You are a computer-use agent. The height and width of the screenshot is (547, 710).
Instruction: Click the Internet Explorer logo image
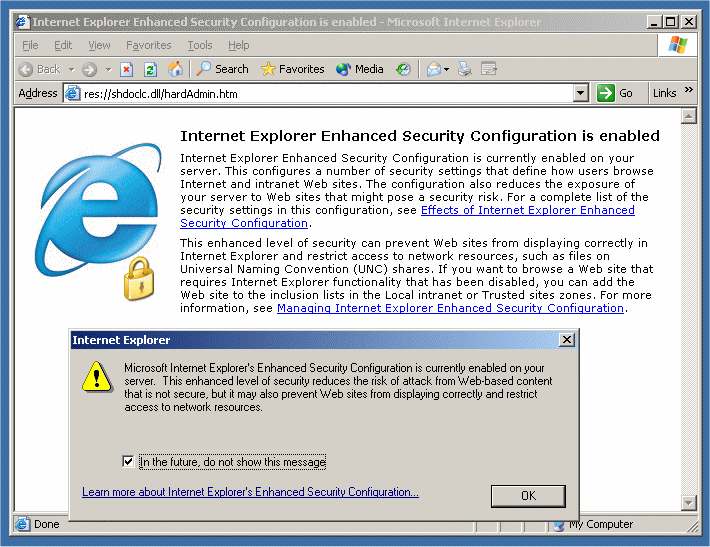98,221
